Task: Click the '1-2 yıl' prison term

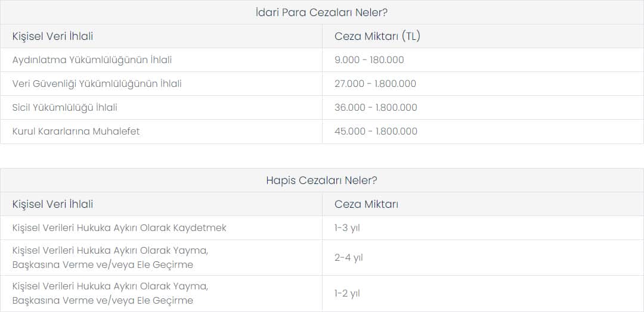Action: click(x=347, y=294)
